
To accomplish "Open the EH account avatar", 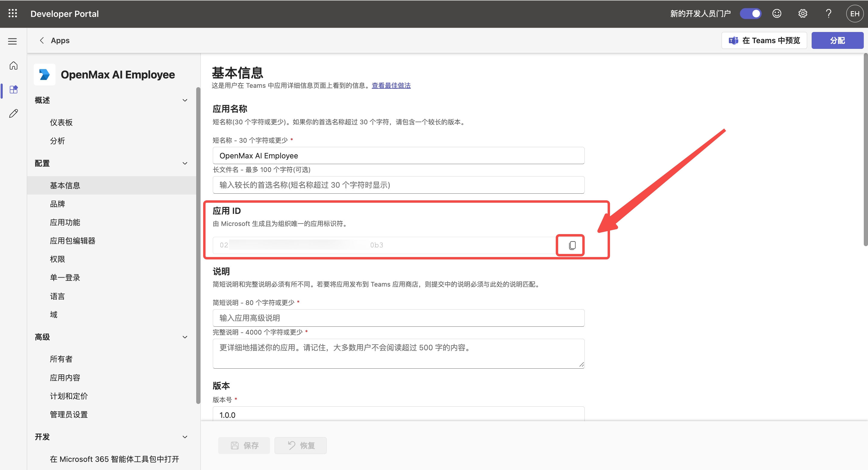I will (854, 14).
